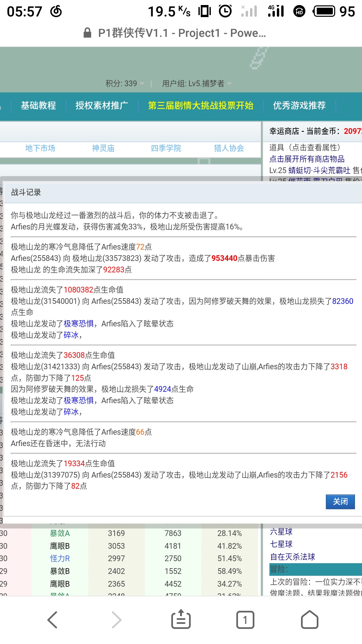Click the 怪力R skill link

tap(60, 558)
